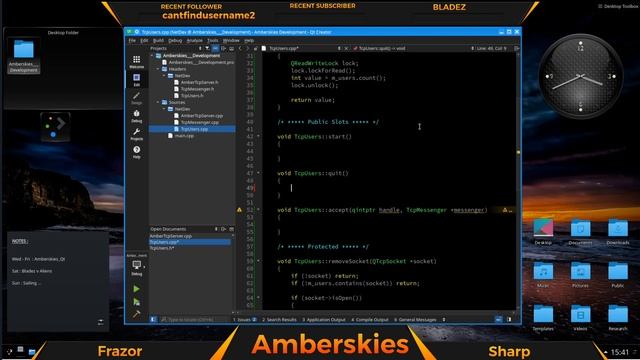Go back in editor navigation history
This screenshot has width=640, height=360.
(x=240, y=48)
